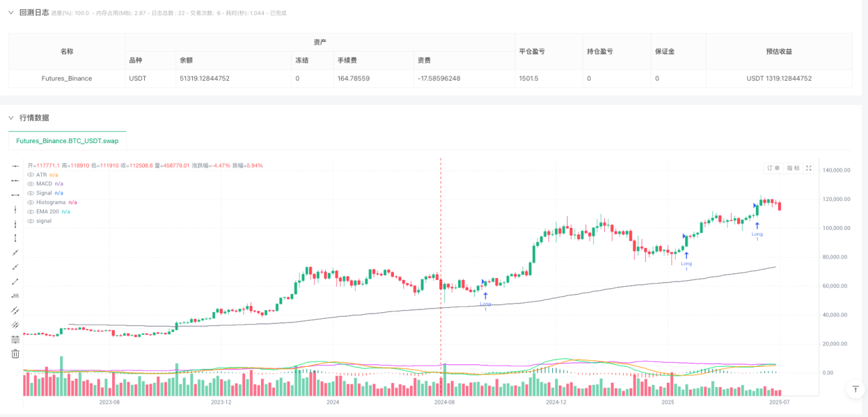Viewport: 868px width, 417px height.
Task: Pick the Fibonacci retracement lines tool
Action: click(15, 339)
